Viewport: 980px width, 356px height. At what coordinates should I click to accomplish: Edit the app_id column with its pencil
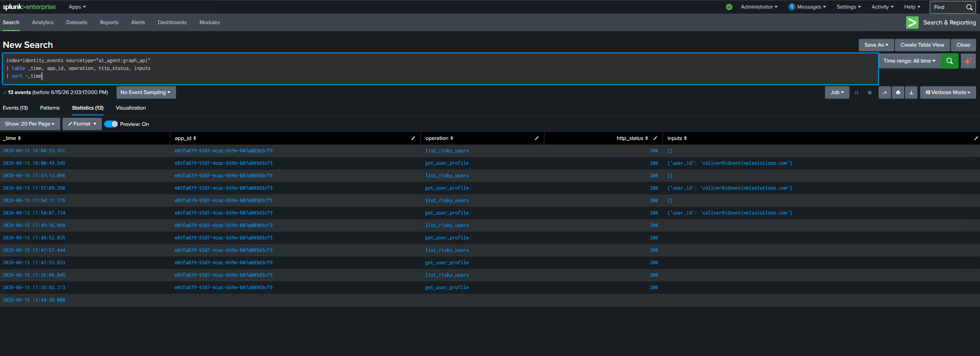pyautogui.click(x=413, y=138)
